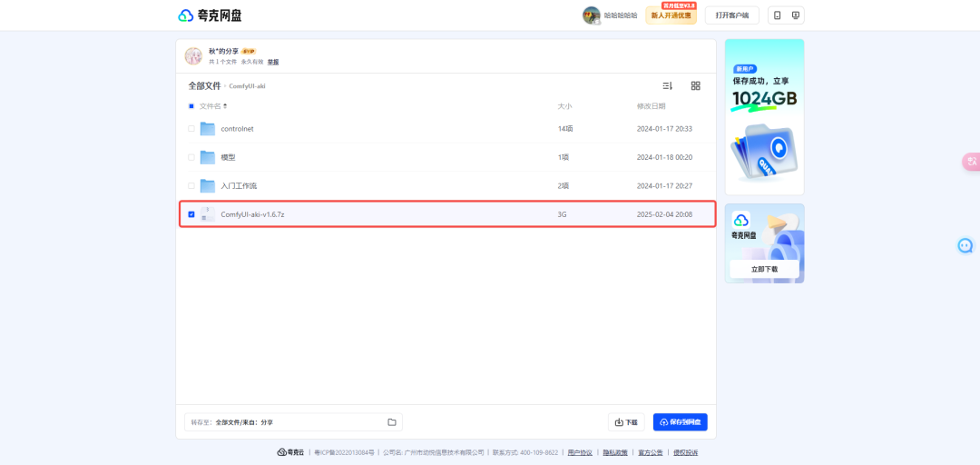Viewport: 980px width, 465px height.
Task: Check the controlnet row checkbox
Action: point(191,129)
